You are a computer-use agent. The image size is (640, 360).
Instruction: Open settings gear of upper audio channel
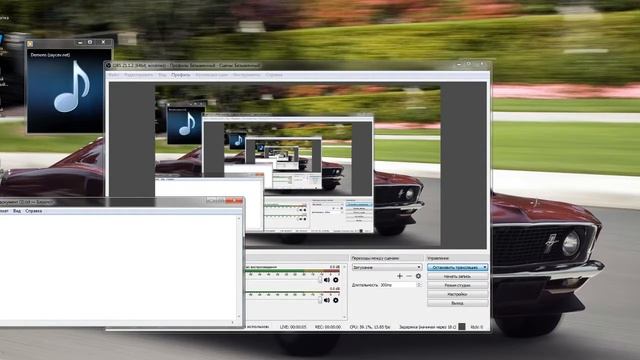pos(336,280)
